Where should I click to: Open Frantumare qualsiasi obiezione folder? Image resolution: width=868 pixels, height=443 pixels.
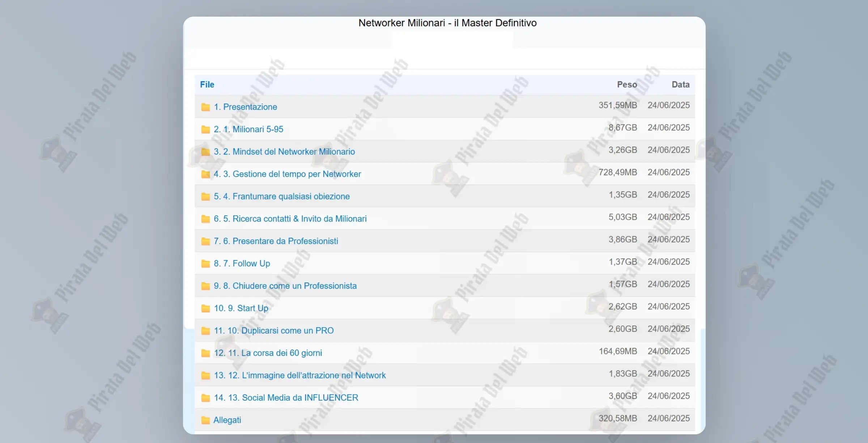[x=282, y=197]
